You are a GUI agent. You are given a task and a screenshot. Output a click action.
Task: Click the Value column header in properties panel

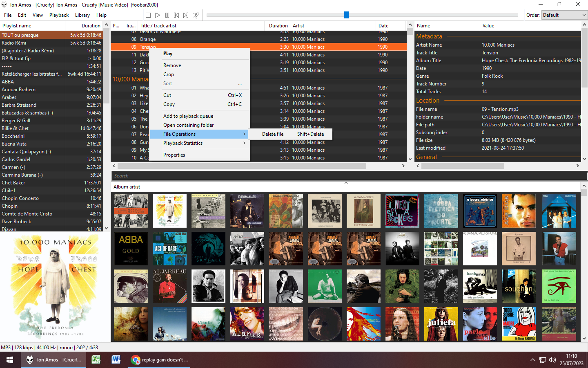click(530, 26)
